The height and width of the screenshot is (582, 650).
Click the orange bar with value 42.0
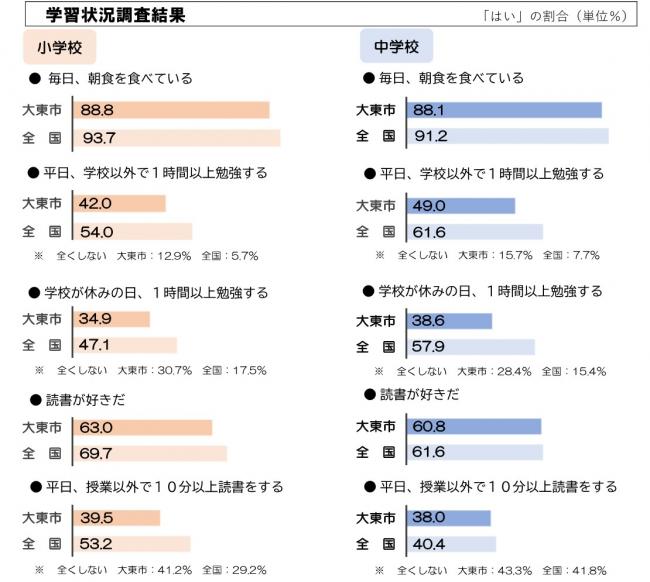coord(119,205)
